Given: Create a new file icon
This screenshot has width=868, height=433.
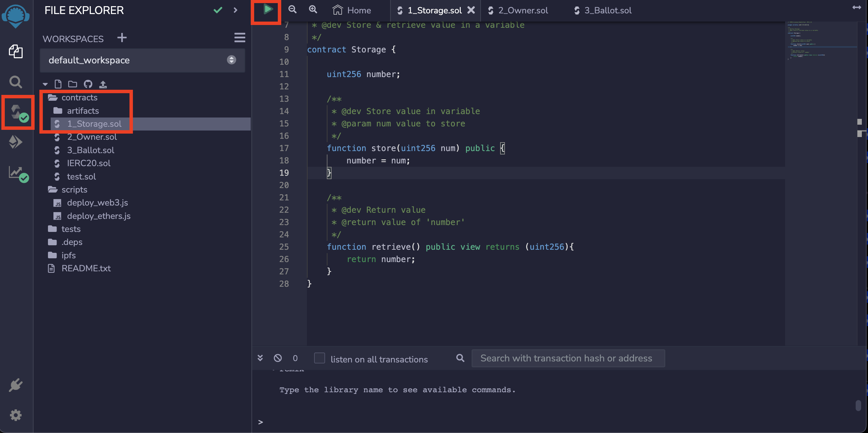Looking at the screenshot, I should (58, 84).
